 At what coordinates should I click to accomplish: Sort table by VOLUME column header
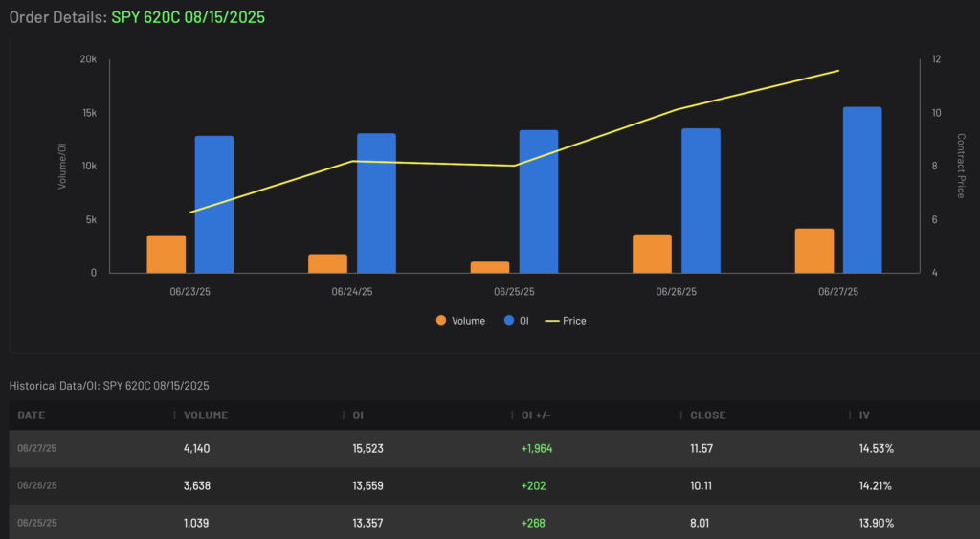point(206,415)
